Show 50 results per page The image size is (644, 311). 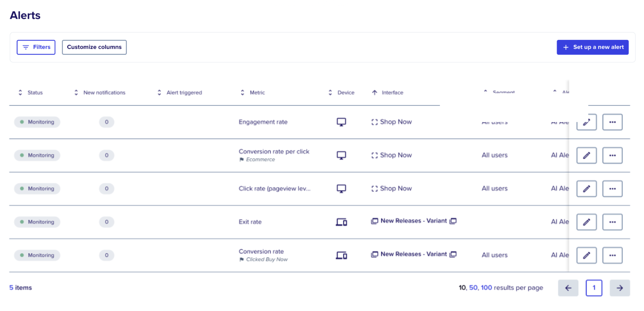pos(473,288)
